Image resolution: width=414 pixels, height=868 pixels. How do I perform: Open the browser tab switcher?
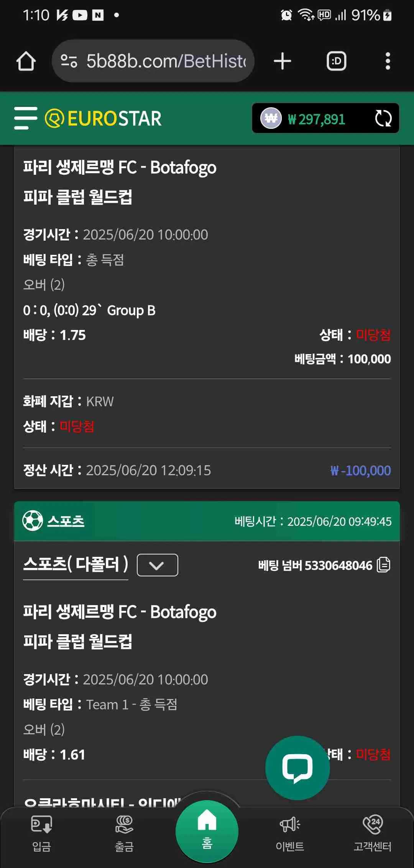[x=337, y=61]
